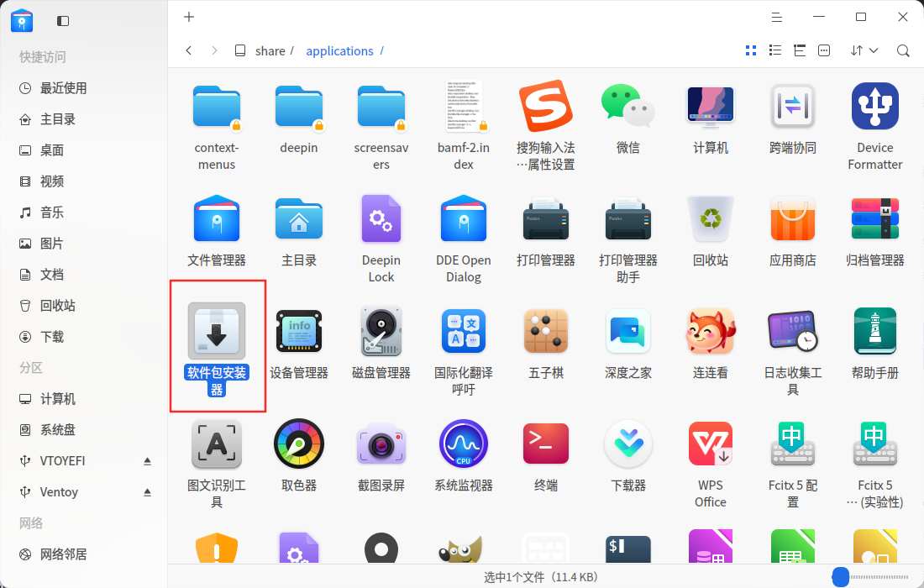Select the 日志收集工具 icon

coord(793,331)
